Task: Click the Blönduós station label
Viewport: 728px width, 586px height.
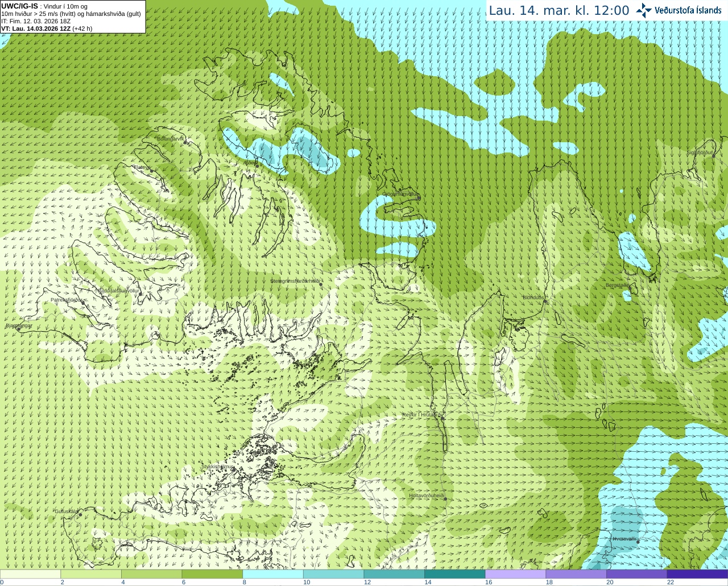Action: (533, 298)
